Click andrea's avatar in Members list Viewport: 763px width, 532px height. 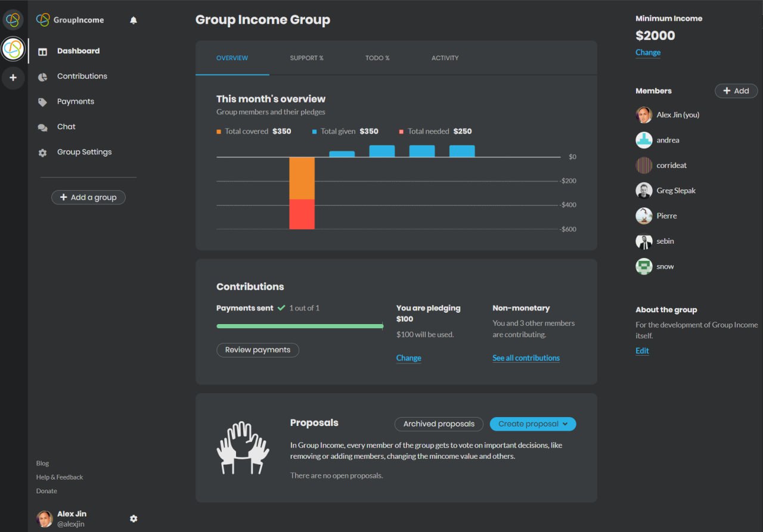(644, 140)
